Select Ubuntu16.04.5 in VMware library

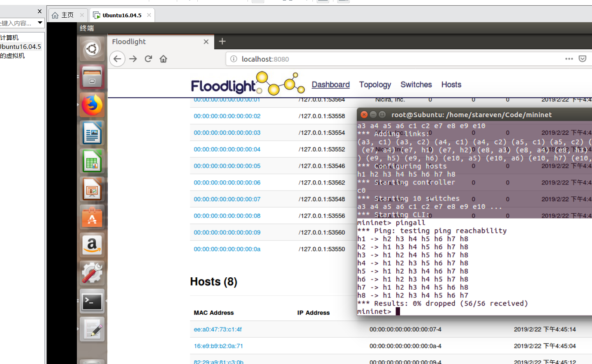point(21,46)
